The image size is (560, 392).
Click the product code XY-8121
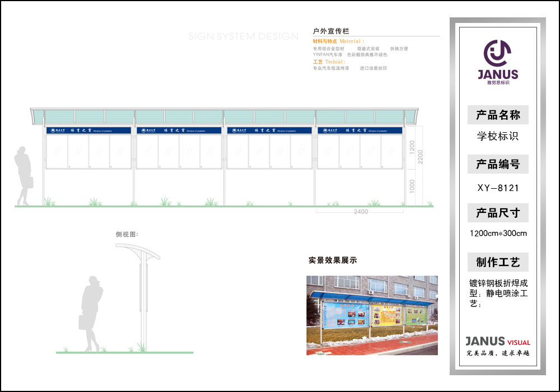coord(498,188)
